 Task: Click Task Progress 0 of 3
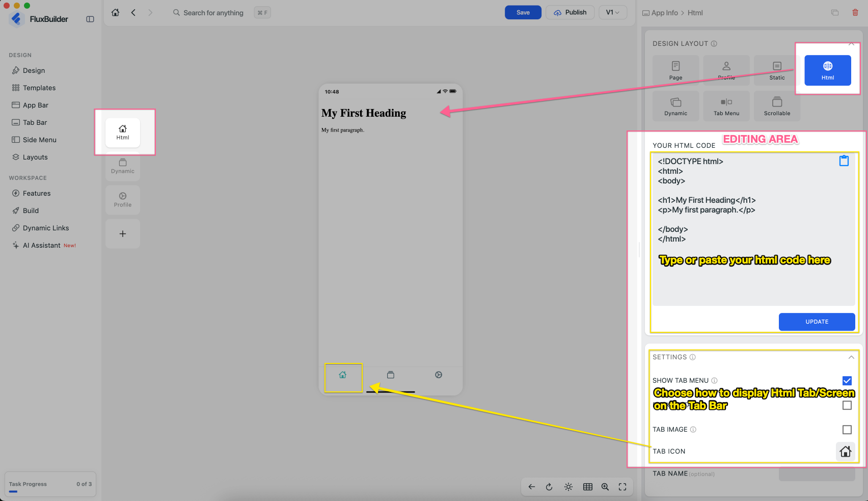click(x=50, y=485)
